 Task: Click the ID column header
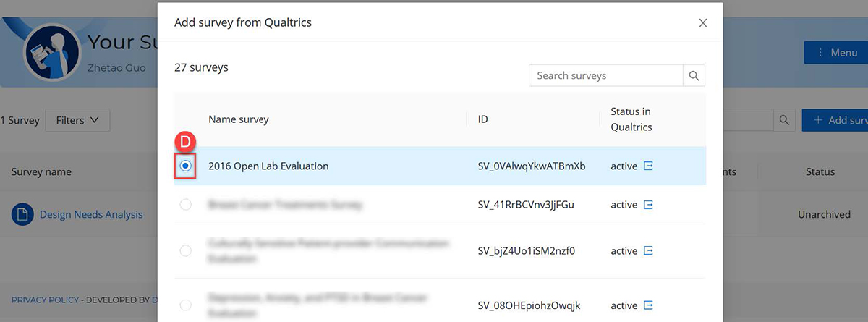pyautogui.click(x=482, y=119)
